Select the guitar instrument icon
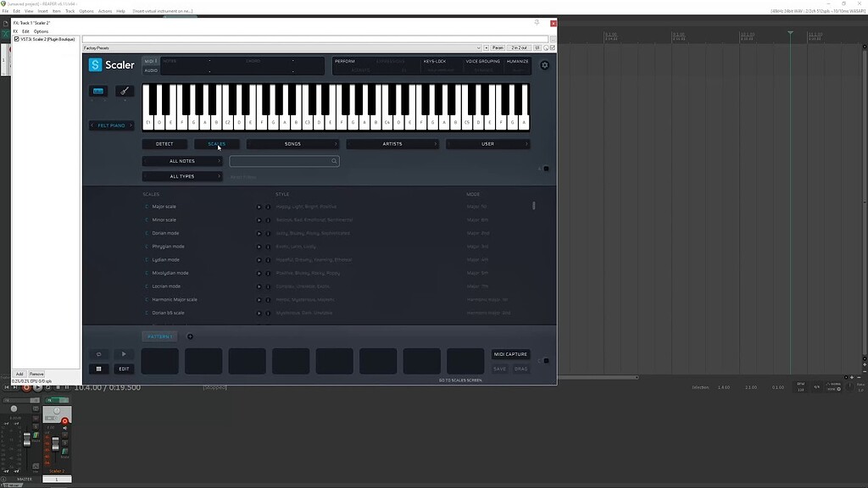 tap(124, 91)
